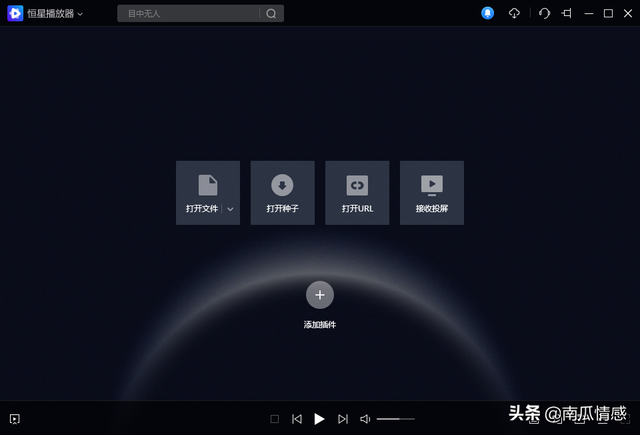Click the 添加插件 label
This screenshot has height=435, width=640.
320,325
